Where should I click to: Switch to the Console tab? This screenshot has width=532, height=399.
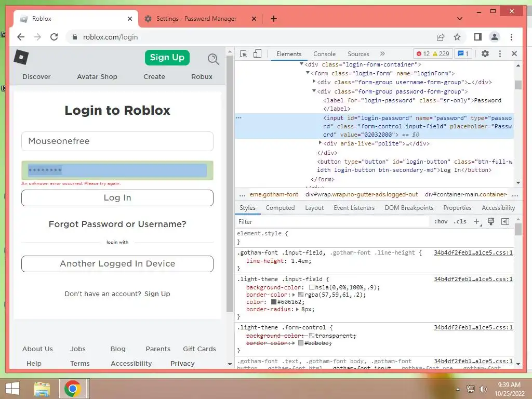click(324, 54)
